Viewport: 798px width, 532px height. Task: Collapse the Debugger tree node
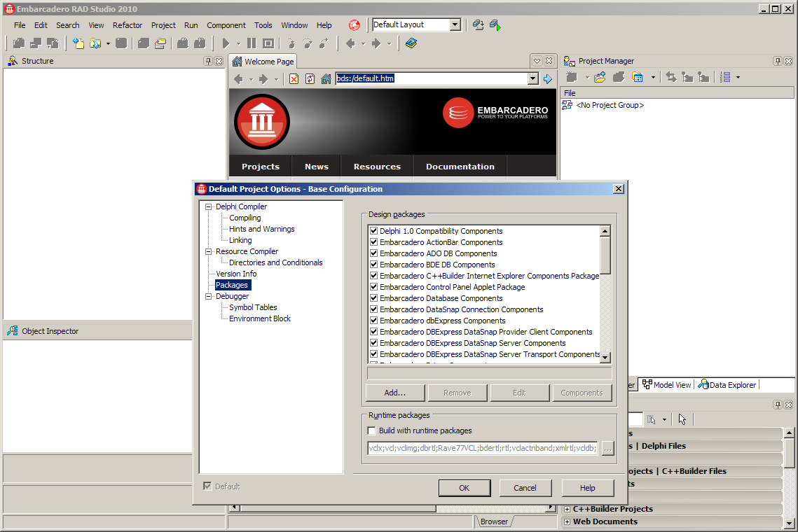pyautogui.click(x=208, y=296)
